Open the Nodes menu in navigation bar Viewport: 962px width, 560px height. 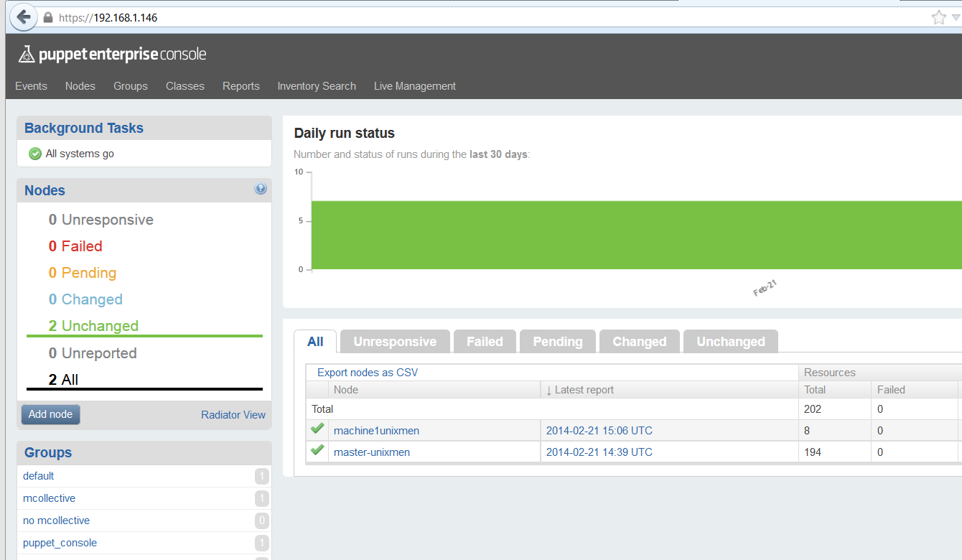80,86
